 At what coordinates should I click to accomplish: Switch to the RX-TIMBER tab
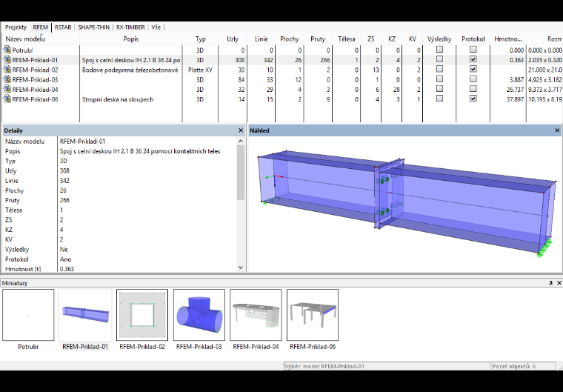coord(130,27)
